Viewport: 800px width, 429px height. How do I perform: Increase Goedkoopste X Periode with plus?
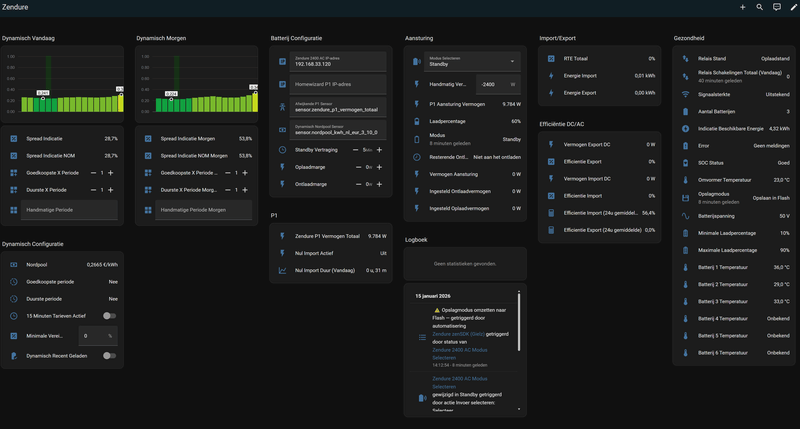pyautogui.click(x=110, y=173)
